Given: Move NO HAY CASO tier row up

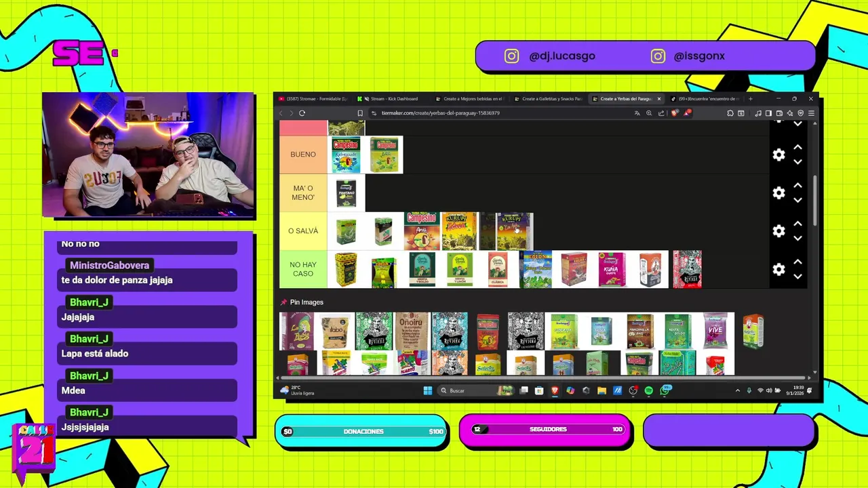Looking at the screenshot, I should (797, 262).
